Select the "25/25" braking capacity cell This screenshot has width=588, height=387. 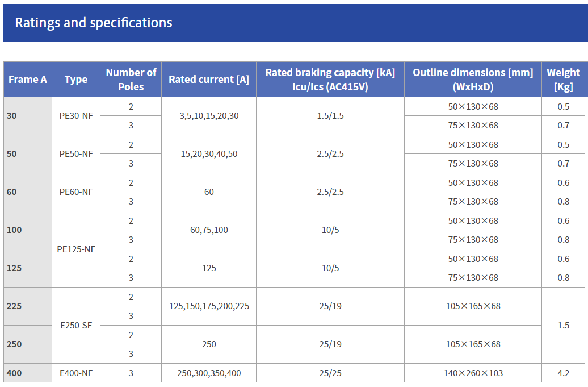[x=330, y=373]
